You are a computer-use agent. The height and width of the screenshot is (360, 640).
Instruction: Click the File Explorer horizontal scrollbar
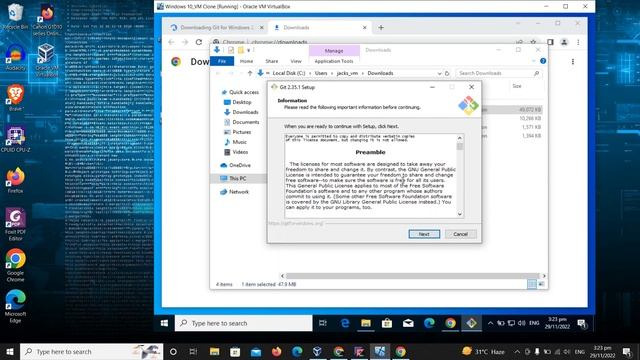412,276
